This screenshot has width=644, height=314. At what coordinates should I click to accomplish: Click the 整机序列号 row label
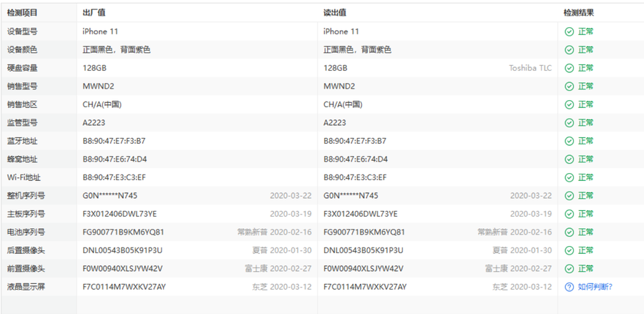pos(26,196)
